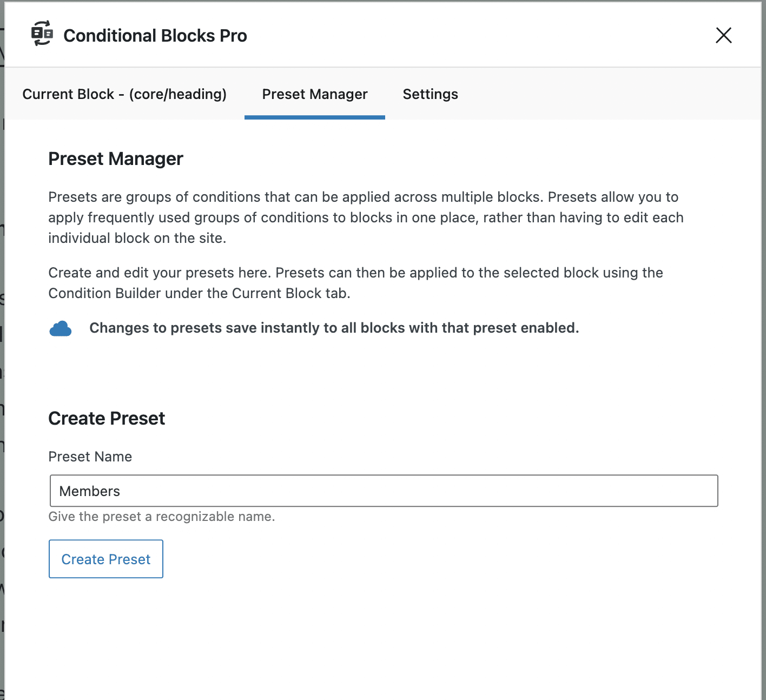
Task: Click the Create Preset section heading
Action: tap(107, 418)
